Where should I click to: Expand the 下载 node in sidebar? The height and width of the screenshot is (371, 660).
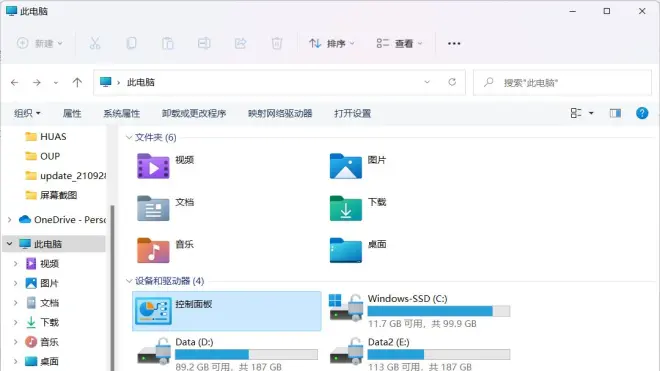(16, 322)
